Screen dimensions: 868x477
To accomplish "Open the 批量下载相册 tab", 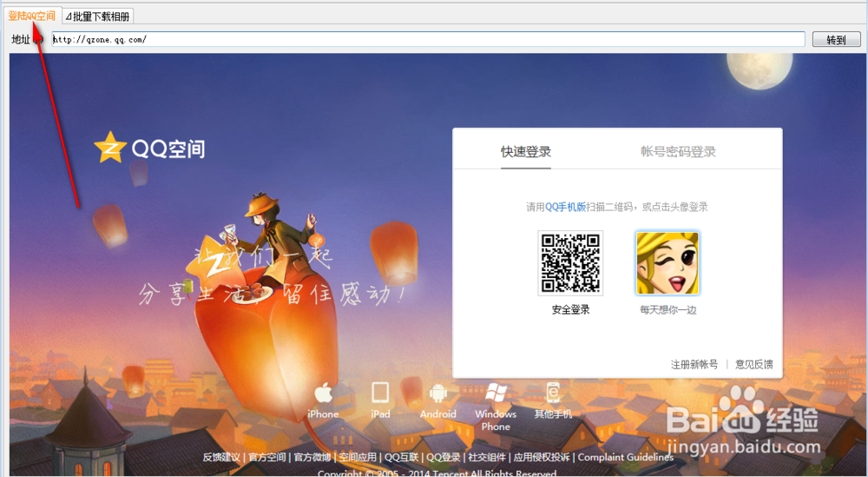I will click(98, 17).
